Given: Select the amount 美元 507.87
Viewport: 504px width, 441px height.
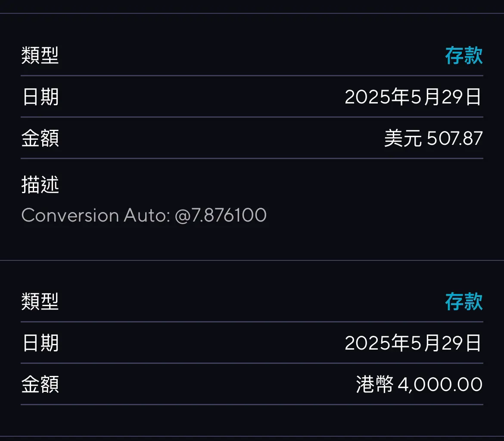Looking at the screenshot, I should [433, 138].
